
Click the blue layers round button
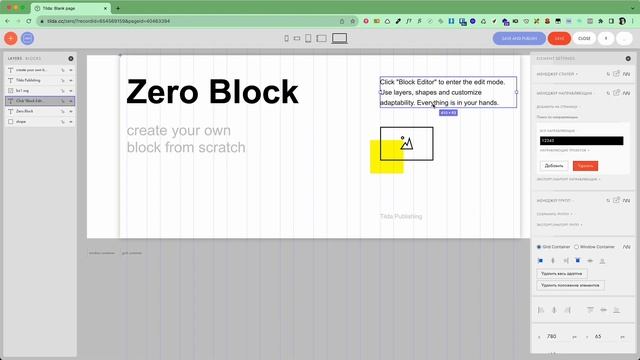pyautogui.click(x=27, y=38)
